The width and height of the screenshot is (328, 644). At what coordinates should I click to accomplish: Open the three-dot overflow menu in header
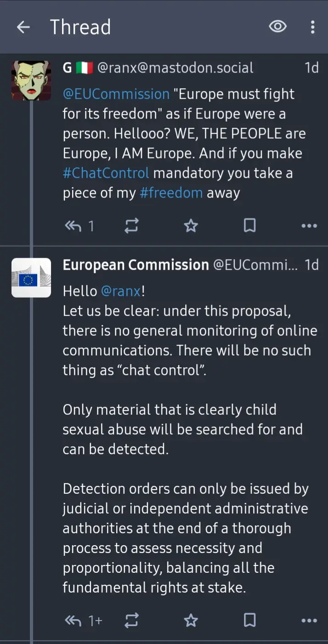pyautogui.click(x=312, y=27)
